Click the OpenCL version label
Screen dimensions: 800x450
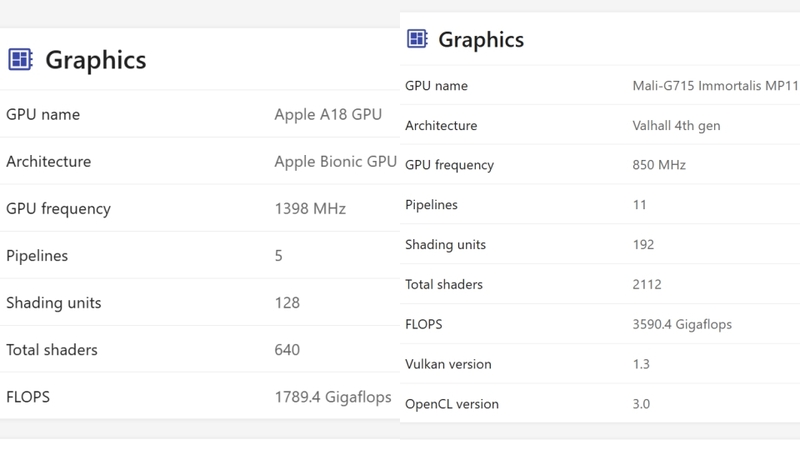tap(452, 404)
